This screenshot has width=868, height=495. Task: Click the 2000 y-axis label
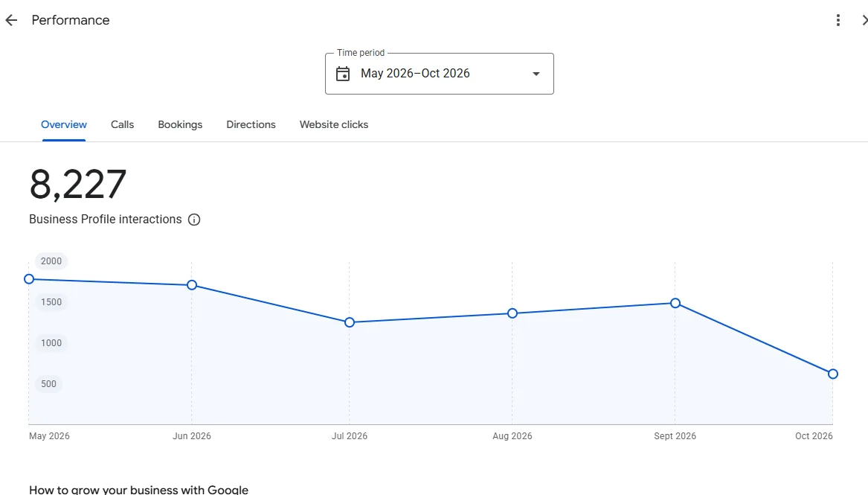pos(51,261)
